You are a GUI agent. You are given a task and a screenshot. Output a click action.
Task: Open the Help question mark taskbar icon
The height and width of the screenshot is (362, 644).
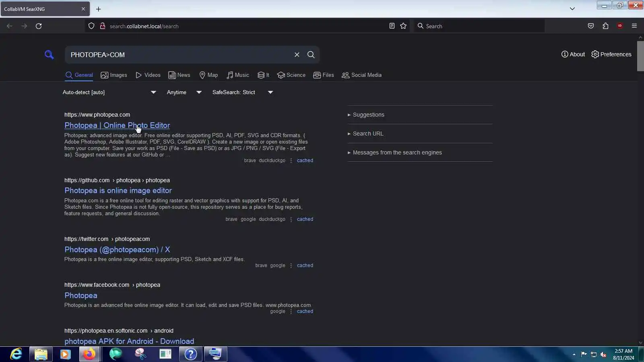pos(190,354)
